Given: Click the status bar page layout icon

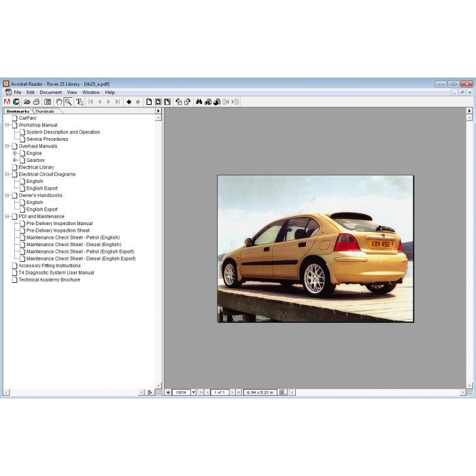Looking at the screenshot, I should (x=282, y=392).
